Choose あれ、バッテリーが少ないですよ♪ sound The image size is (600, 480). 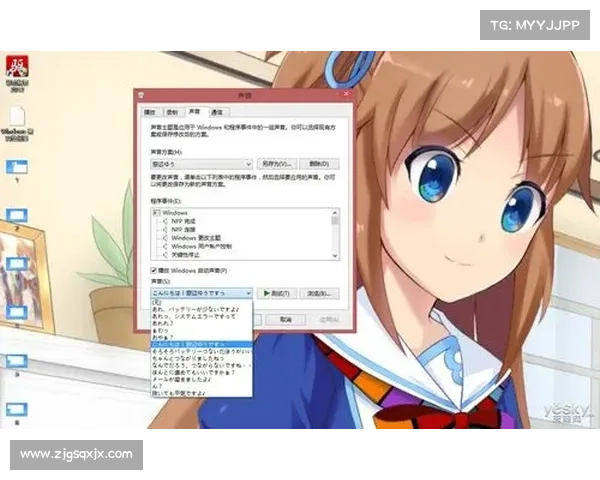click(x=201, y=309)
